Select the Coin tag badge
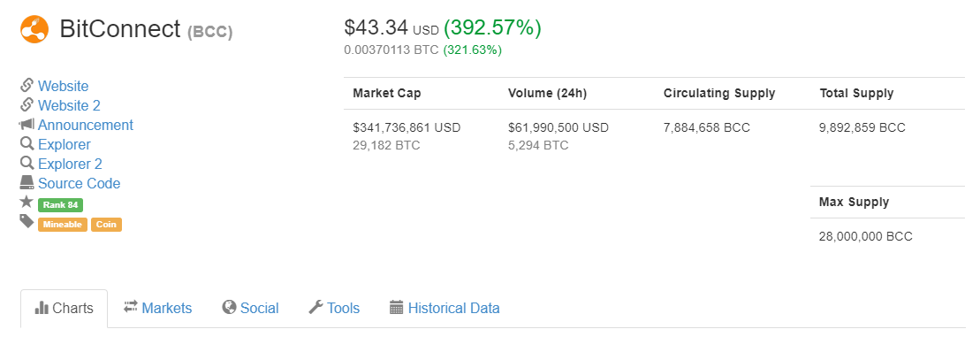 pos(106,225)
